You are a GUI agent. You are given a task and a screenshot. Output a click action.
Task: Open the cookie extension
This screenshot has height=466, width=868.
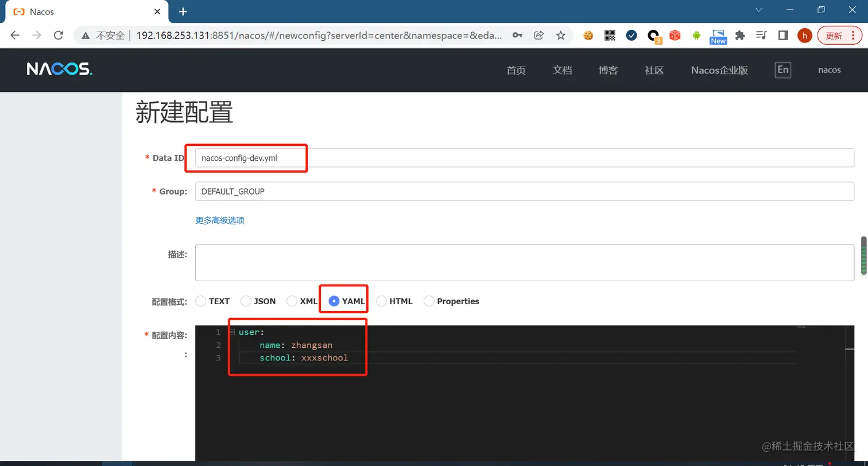(588, 36)
